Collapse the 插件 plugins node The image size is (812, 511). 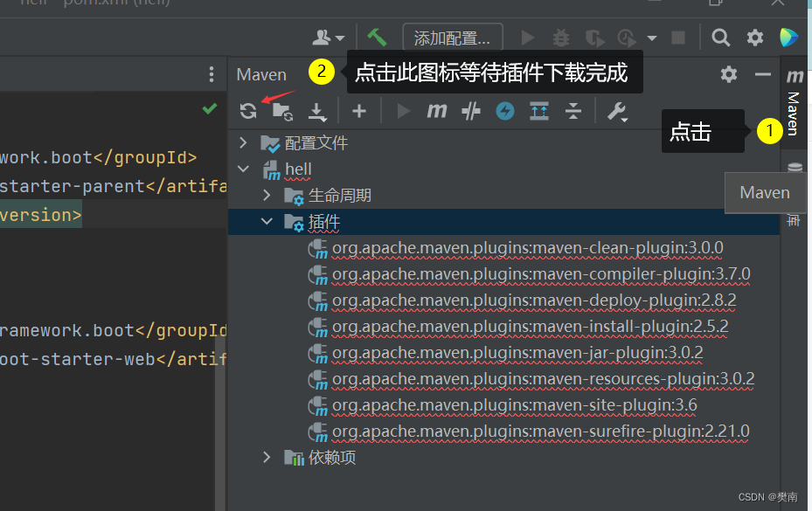tap(267, 221)
